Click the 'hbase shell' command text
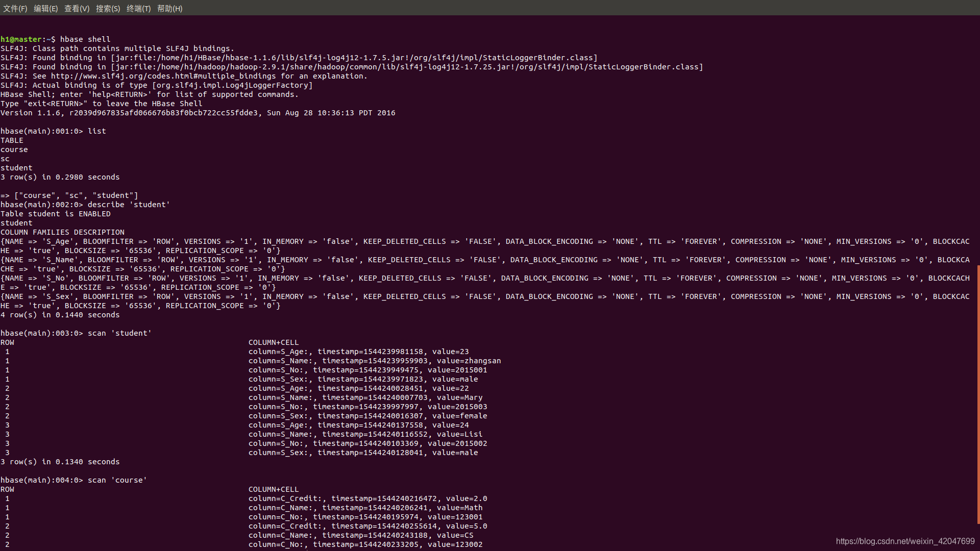The height and width of the screenshot is (551, 980). click(85, 39)
